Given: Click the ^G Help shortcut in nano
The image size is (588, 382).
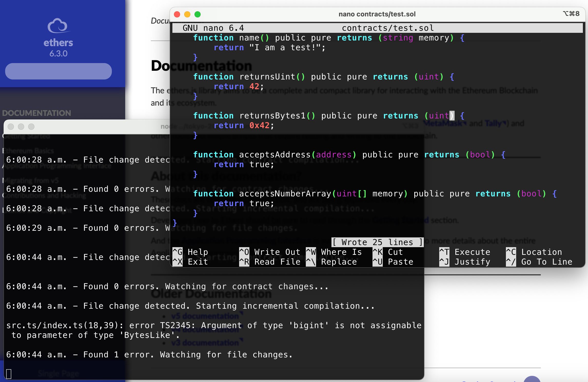Looking at the screenshot, I should [190, 252].
